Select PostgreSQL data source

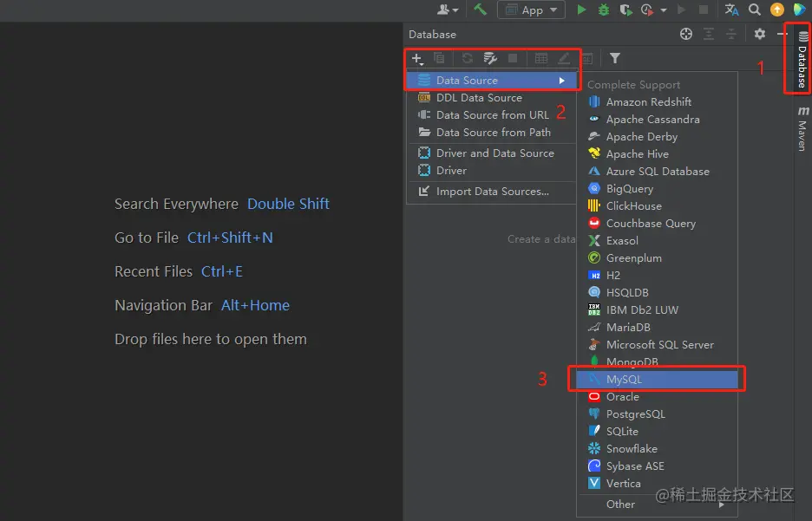pos(657,414)
